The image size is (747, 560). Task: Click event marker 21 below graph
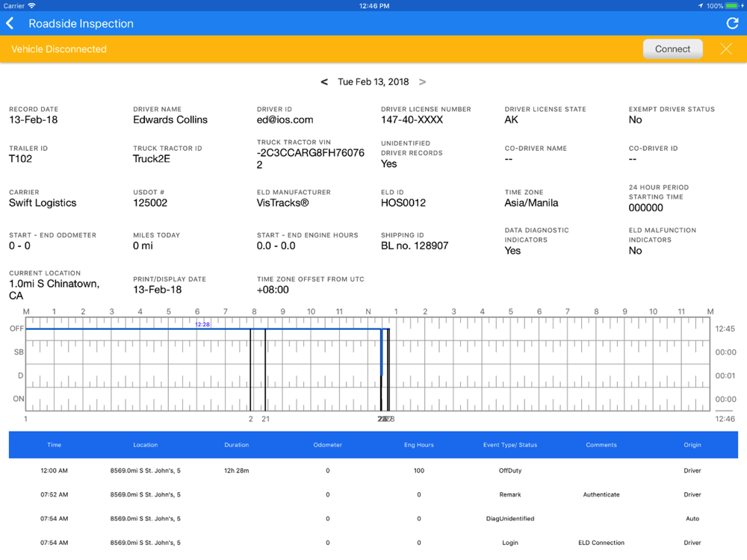point(265,419)
